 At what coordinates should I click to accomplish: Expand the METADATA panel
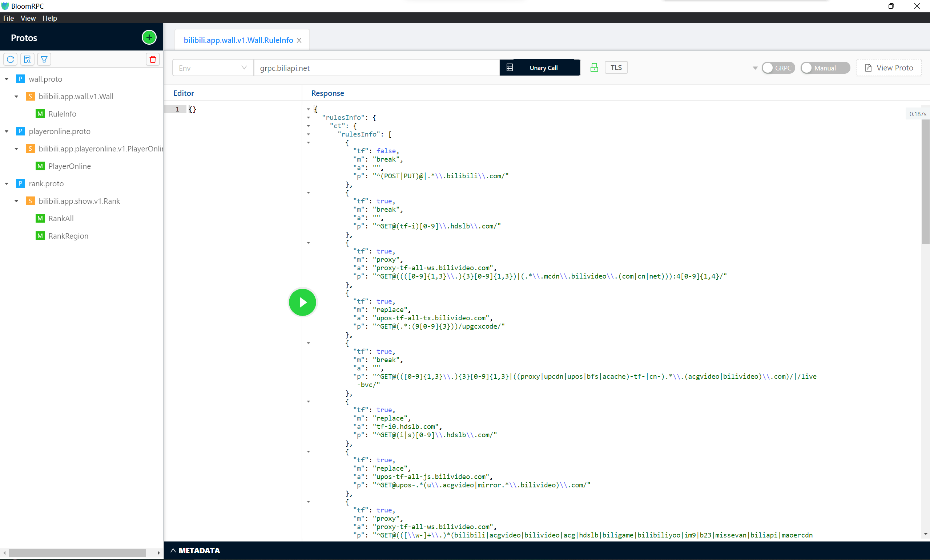click(195, 550)
